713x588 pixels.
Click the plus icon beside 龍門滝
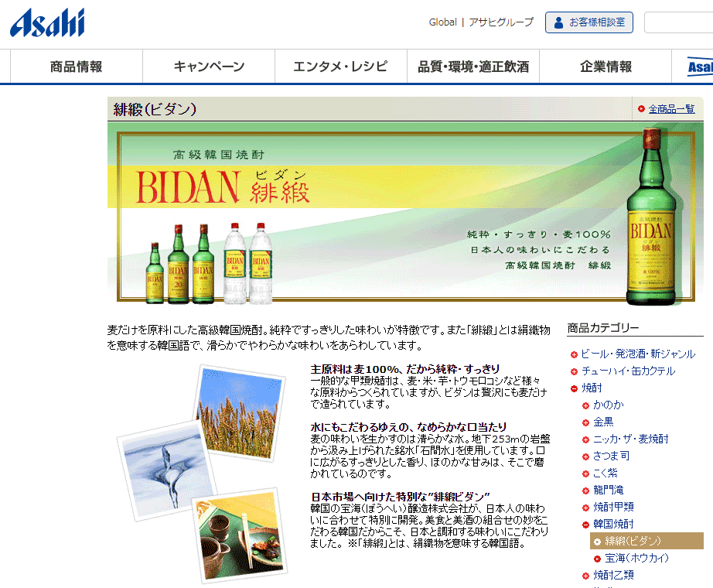click(585, 491)
